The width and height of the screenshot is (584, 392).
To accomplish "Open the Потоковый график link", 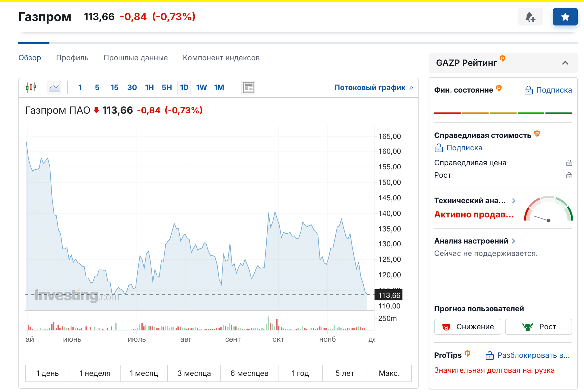I will 373,88.
